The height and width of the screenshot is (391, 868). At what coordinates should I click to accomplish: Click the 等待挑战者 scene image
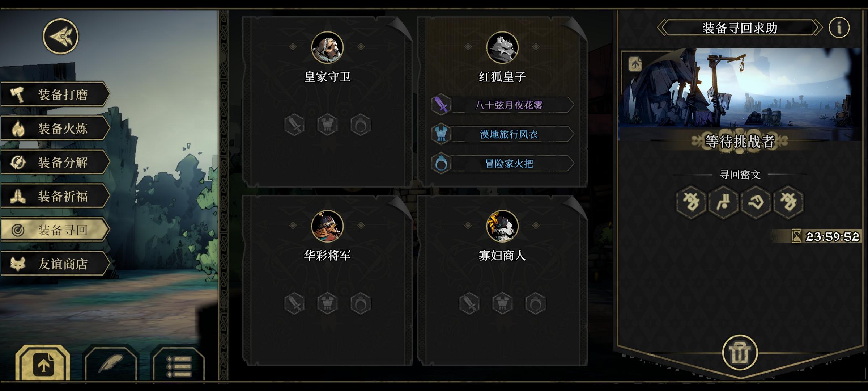(x=740, y=94)
